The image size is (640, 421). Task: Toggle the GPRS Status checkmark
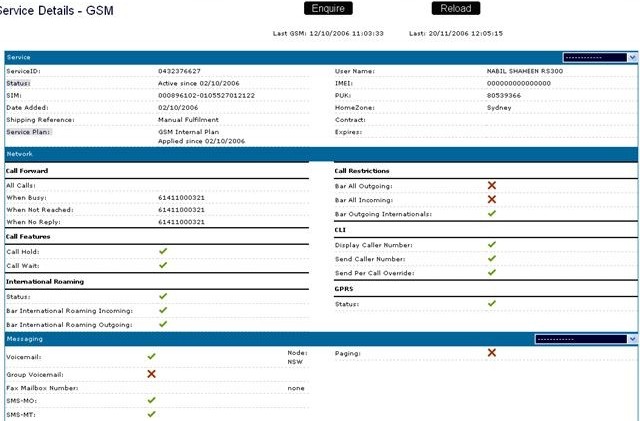click(491, 303)
